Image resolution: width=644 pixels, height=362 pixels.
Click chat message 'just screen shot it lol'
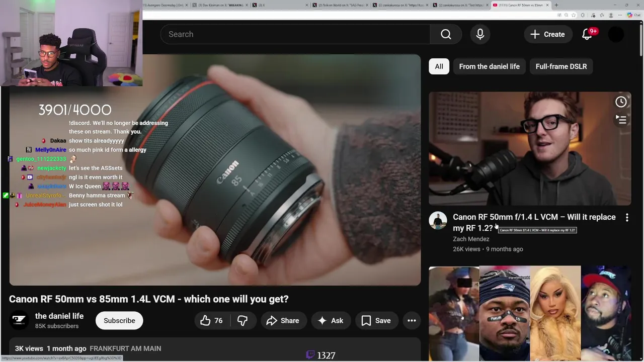click(96, 205)
